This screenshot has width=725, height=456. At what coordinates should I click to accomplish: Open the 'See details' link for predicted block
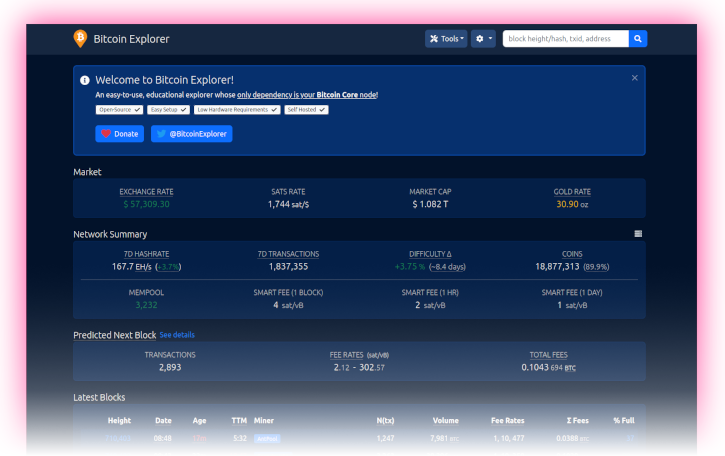(x=177, y=335)
